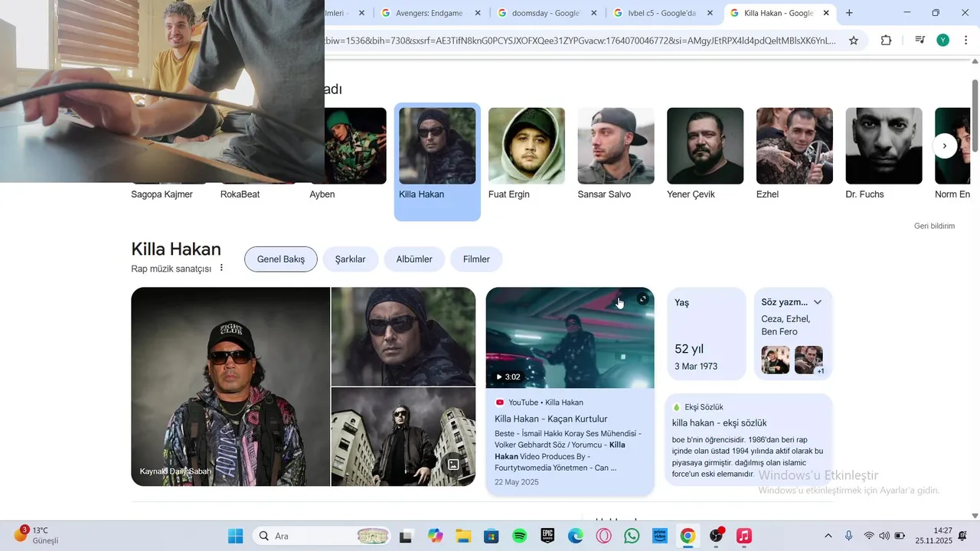This screenshot has height=551, width=980.
Task: Open the sunglasses close-up photo of Killa Hakan
Action: 403,337
